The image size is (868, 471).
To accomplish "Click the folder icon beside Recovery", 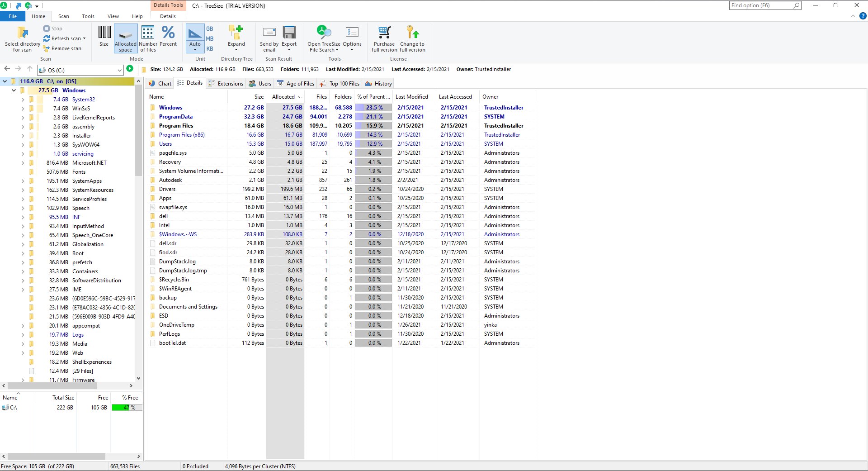I will point(153,162).
